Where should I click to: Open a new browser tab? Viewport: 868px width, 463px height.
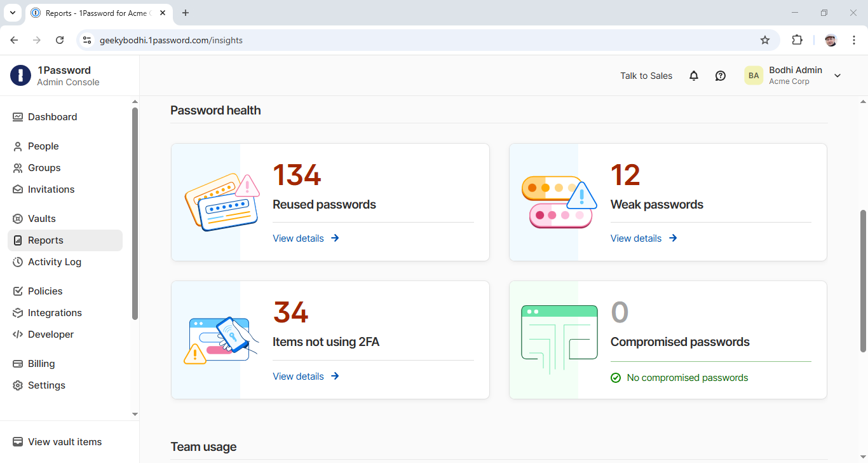click(186, 13)
